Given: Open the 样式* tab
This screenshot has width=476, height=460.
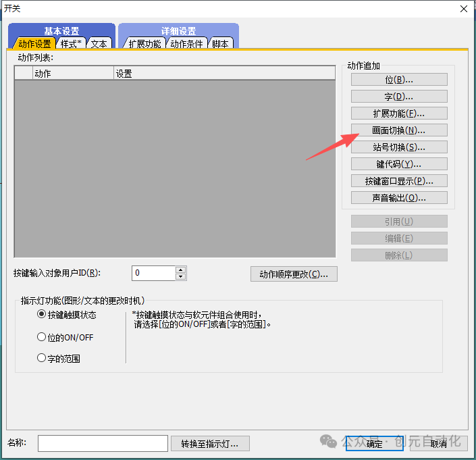Looking at the screenshot, I should [71, 44].
